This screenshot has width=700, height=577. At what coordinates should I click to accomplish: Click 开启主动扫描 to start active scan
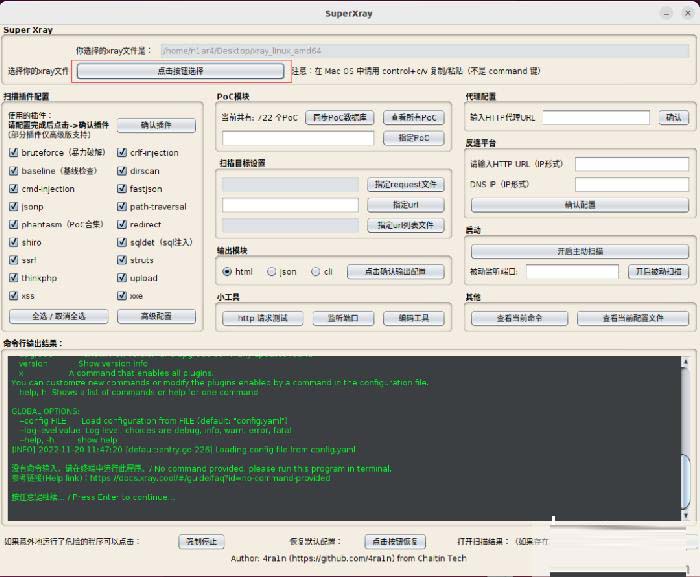tap(580, 251)
